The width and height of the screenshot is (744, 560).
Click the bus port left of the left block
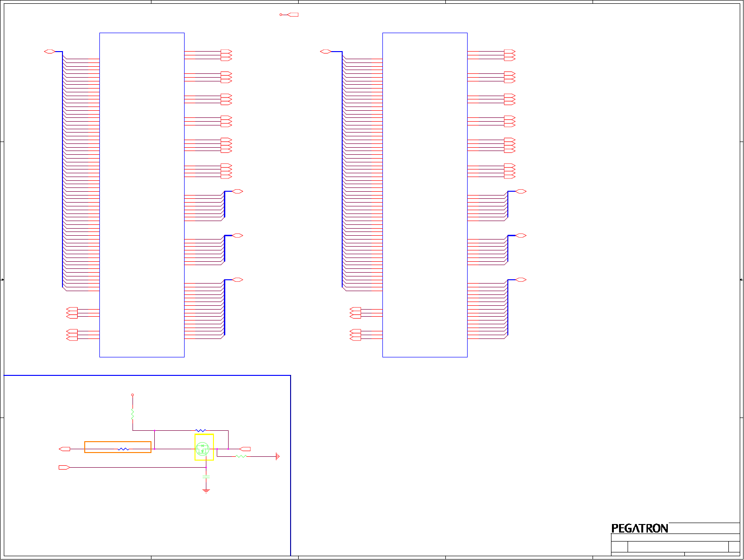coord(50,52)
